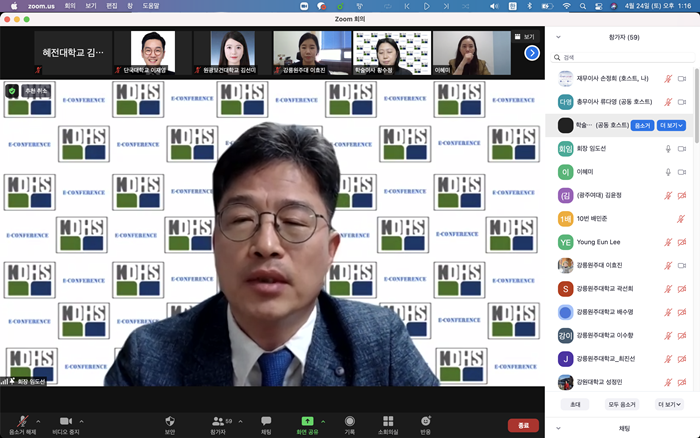Unmute microphone with 음소거 해제 button

[22, 425]
